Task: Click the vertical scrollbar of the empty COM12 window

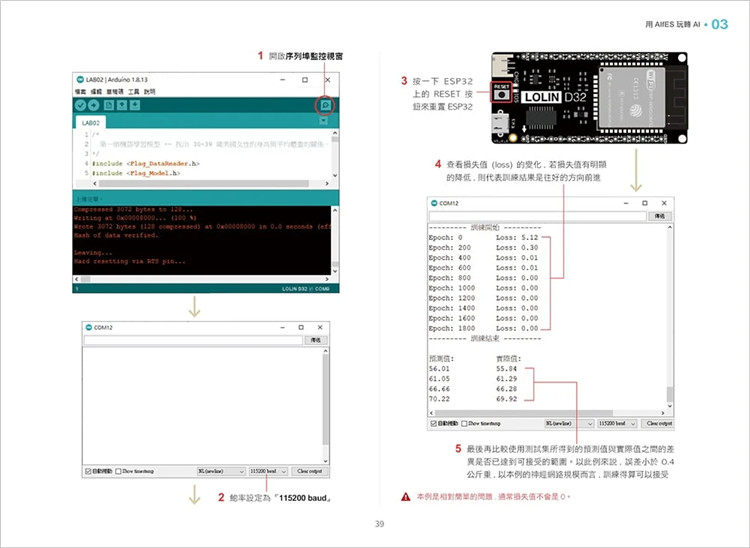Action: pos(326,406)
